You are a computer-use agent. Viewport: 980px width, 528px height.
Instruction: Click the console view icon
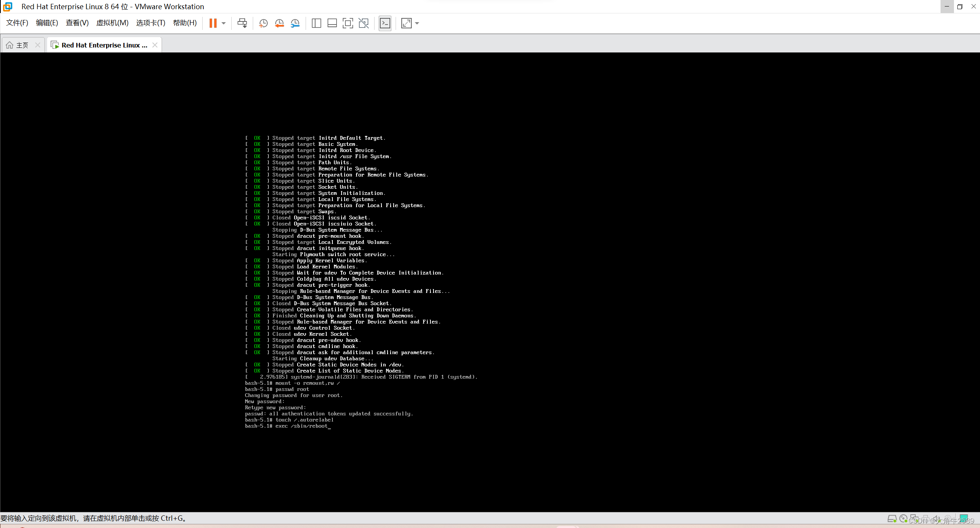tap(385, 23)
